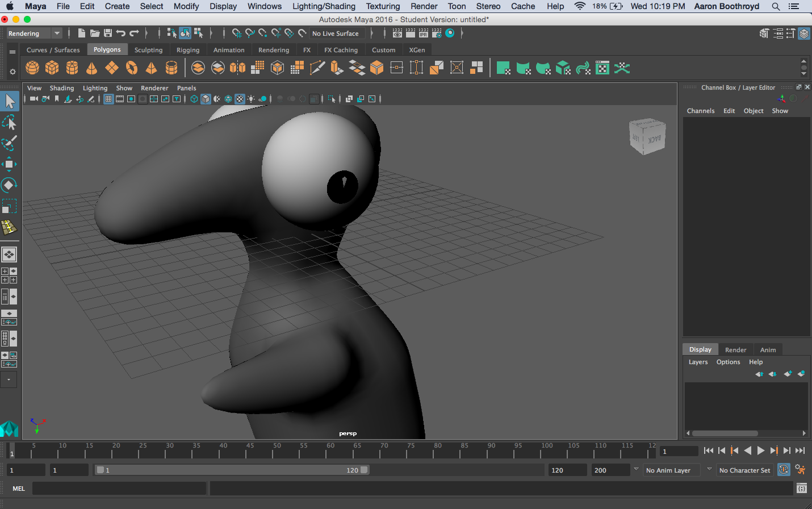Click the Save scene icon
The image size is (812, 509).
coord(108,34)
